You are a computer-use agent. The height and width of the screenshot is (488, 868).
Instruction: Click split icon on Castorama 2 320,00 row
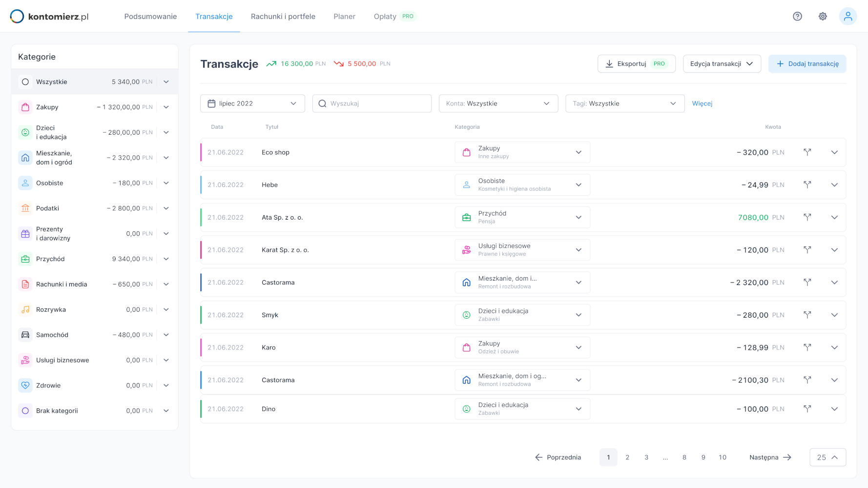pos(807,283)
